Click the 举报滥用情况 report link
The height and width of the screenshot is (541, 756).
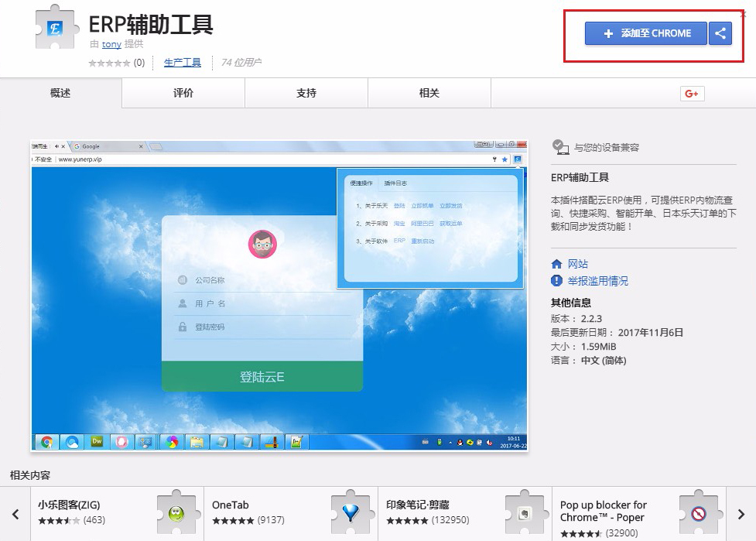click(x=598, y=281)
